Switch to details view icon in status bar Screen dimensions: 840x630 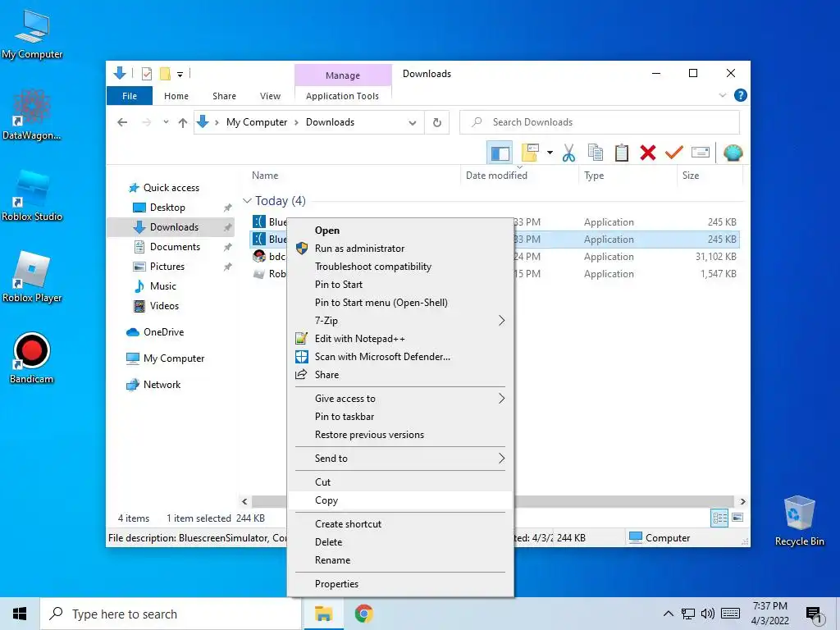(719, 518)
